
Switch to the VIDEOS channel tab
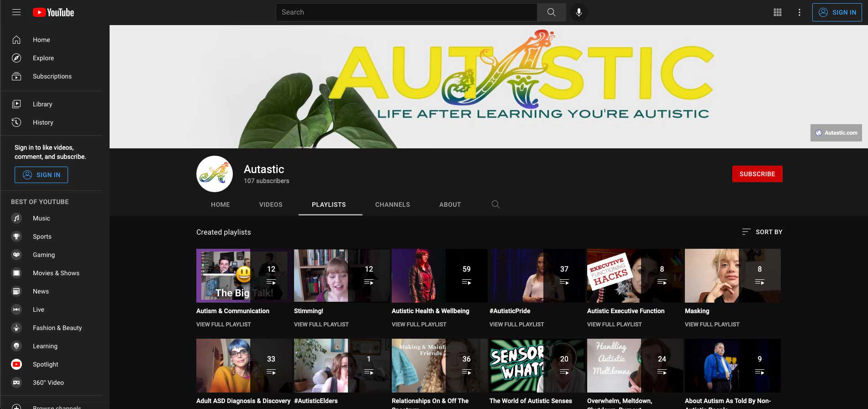point(271,204)
